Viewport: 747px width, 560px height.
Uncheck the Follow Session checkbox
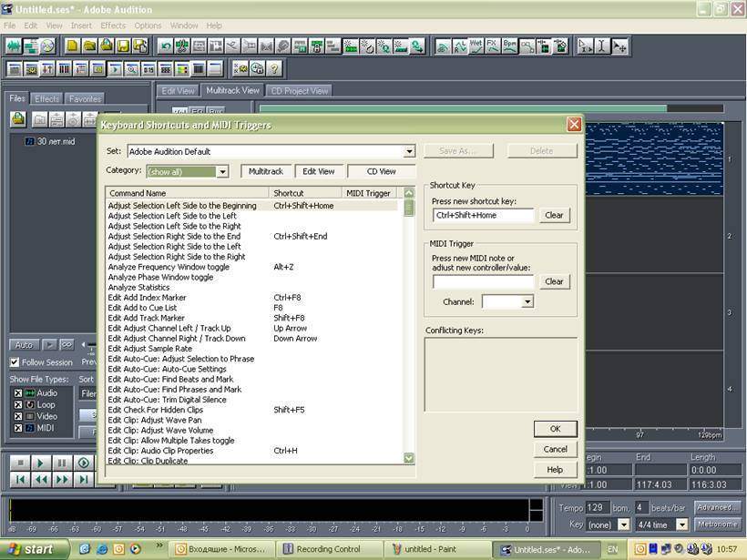tap(15, 362)
